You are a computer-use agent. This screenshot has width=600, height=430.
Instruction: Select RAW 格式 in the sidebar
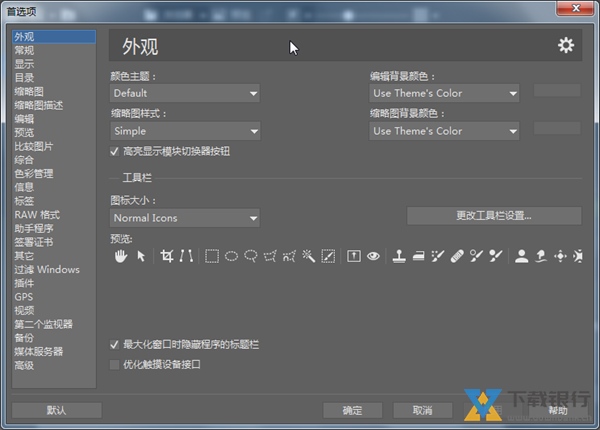pyautogui.click(x=54, y=215)
